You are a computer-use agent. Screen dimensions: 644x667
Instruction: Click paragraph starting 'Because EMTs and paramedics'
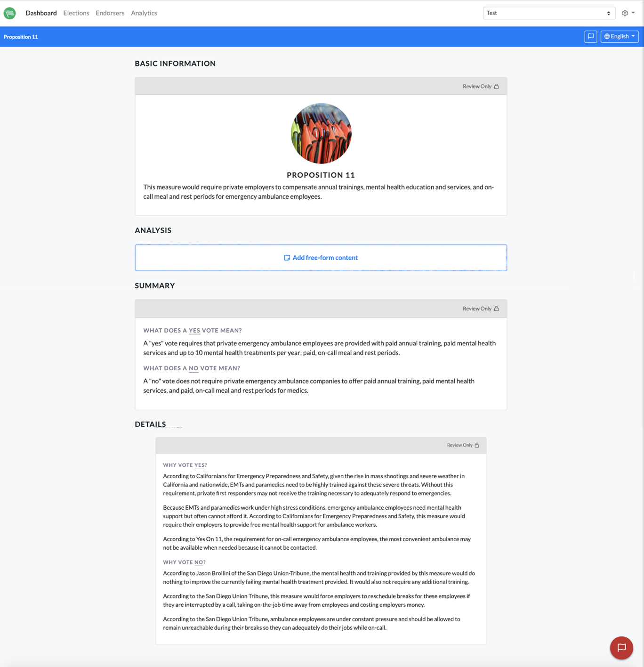point(314,516)
